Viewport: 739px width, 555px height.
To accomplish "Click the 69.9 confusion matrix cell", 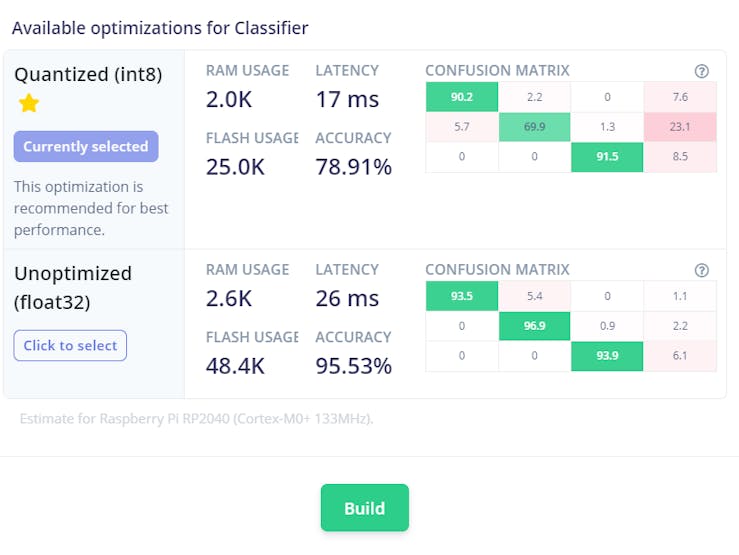I will click(x=534, y=127).
